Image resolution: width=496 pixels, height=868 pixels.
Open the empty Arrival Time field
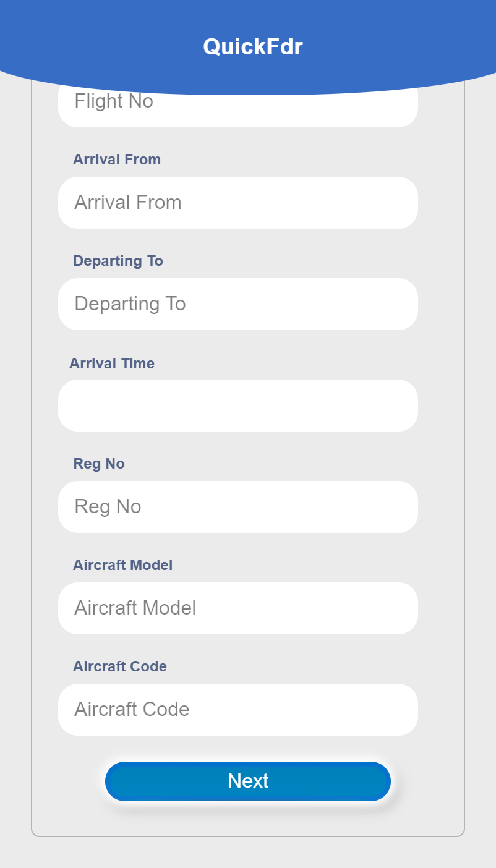(x=238, y=406)
